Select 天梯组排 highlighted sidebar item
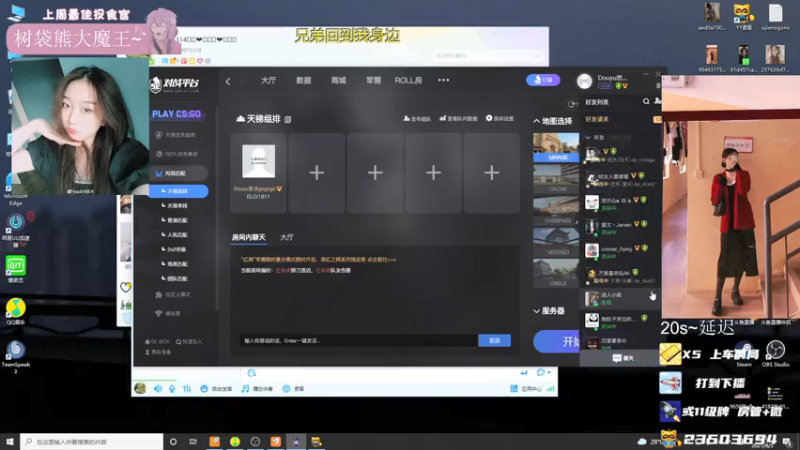This screenshot has height=450, width=800. (x=179, y=191)
